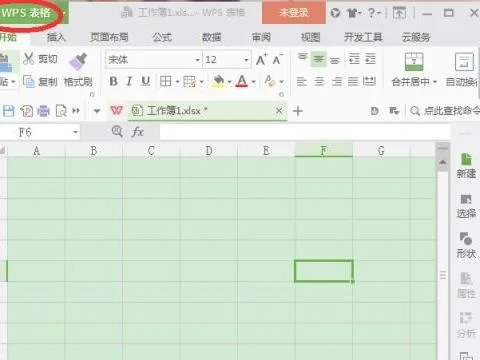The image size is (480, 360).
Task: Click the clear format eraser icon
Action: coord(270,81)
